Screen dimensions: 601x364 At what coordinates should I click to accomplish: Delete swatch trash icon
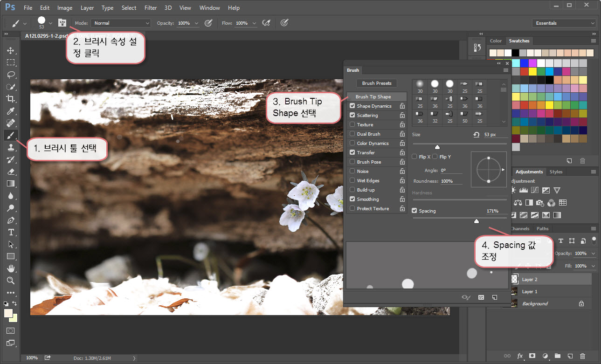click(x=582, y=161)
